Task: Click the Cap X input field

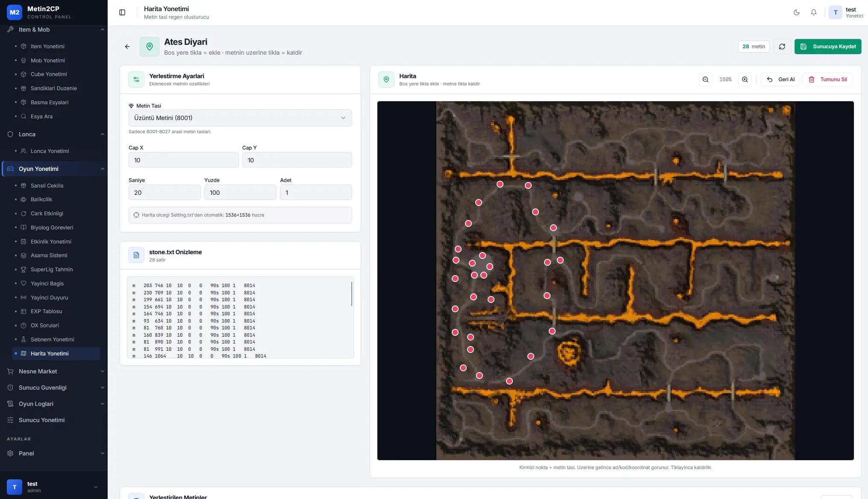Action: coord(184,160)
